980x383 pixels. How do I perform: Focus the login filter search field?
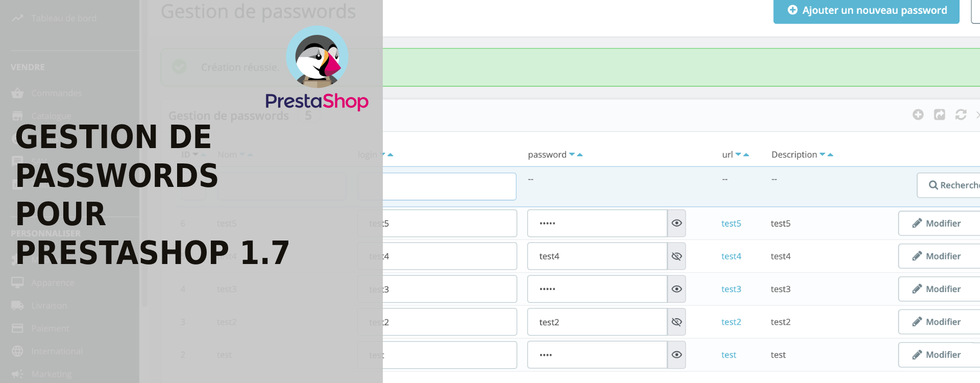437,186
